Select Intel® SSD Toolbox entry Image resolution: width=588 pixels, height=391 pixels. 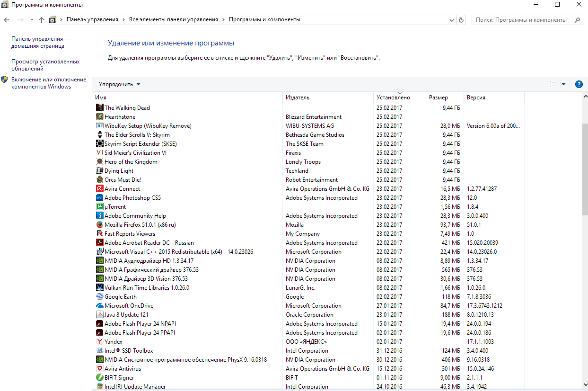pos(309,351)
